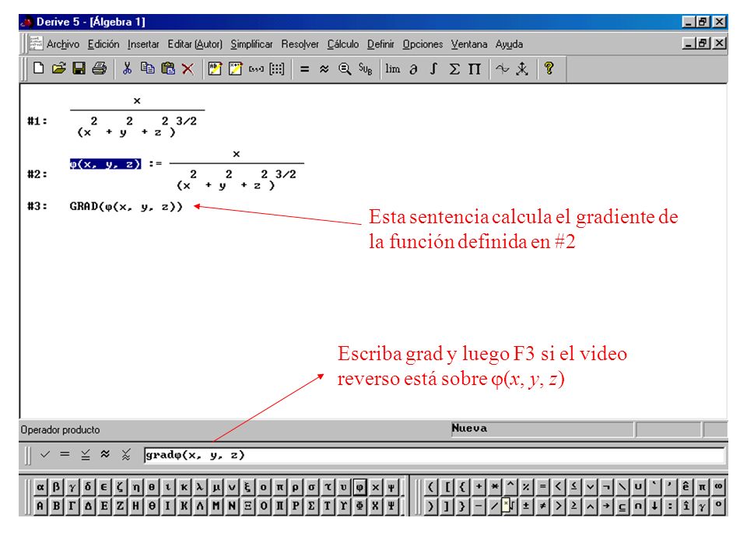Click the expression entry field with gradφ(x, y, z)

(433, 455)
